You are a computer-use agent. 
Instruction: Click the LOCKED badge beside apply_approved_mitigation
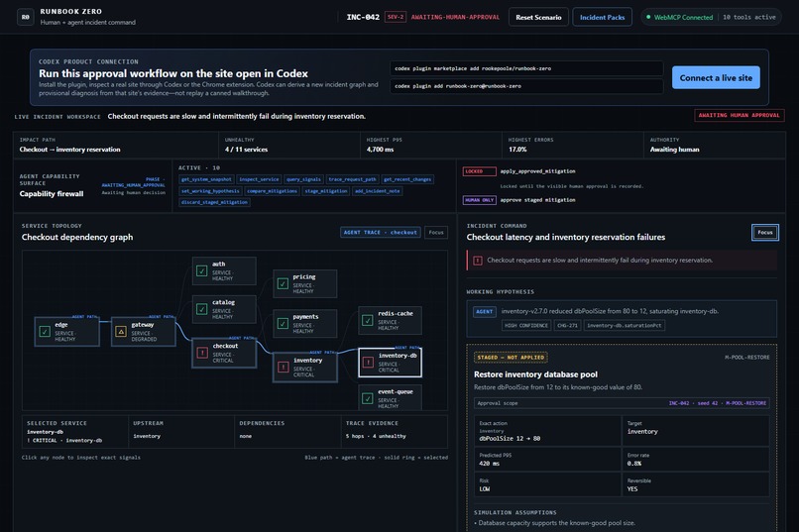479,171
